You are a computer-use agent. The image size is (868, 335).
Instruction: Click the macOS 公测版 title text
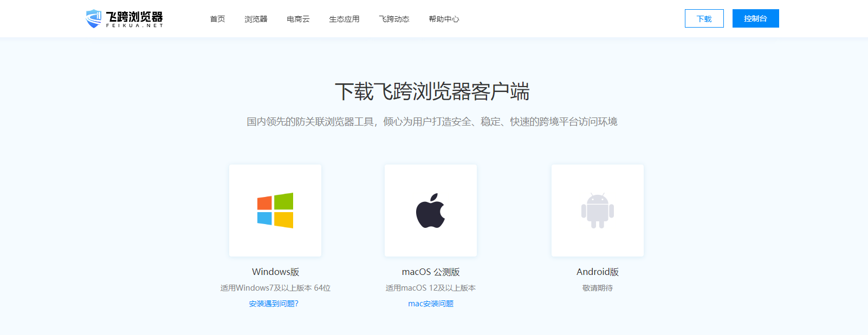(431, 272)
